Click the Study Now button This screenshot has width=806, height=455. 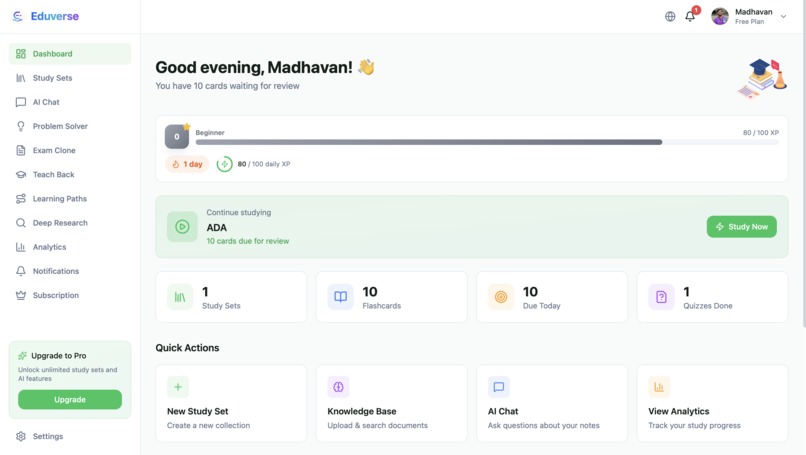[741, 227]
